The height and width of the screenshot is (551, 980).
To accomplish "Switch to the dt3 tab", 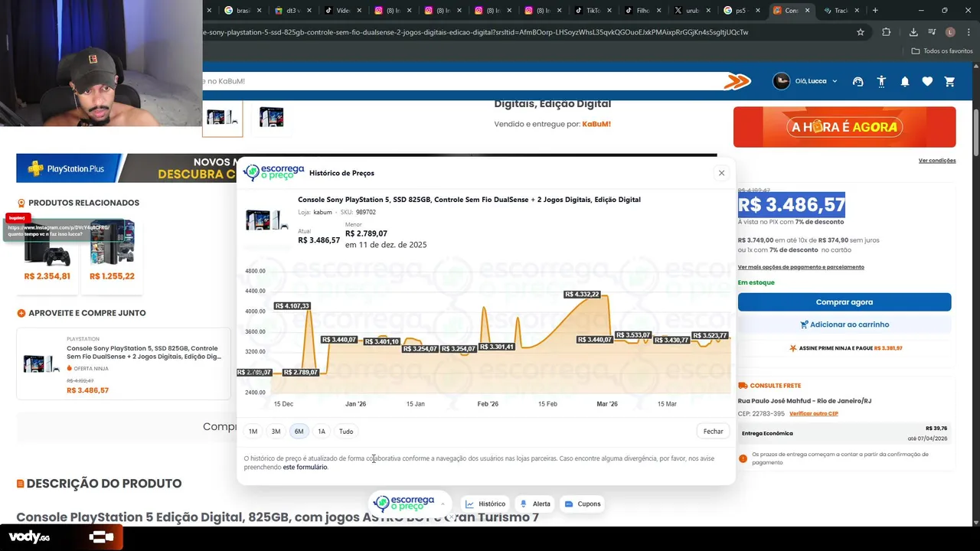I will point(292,11).
